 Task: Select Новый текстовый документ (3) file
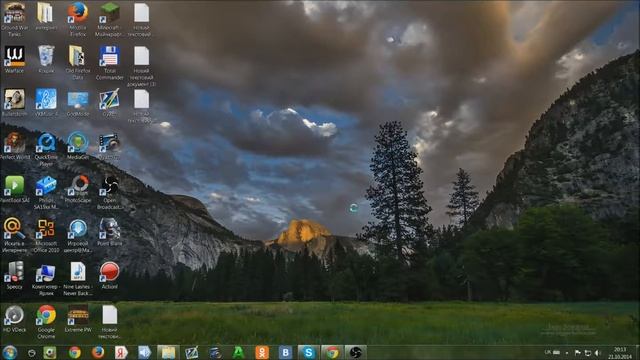coord(141,66)
